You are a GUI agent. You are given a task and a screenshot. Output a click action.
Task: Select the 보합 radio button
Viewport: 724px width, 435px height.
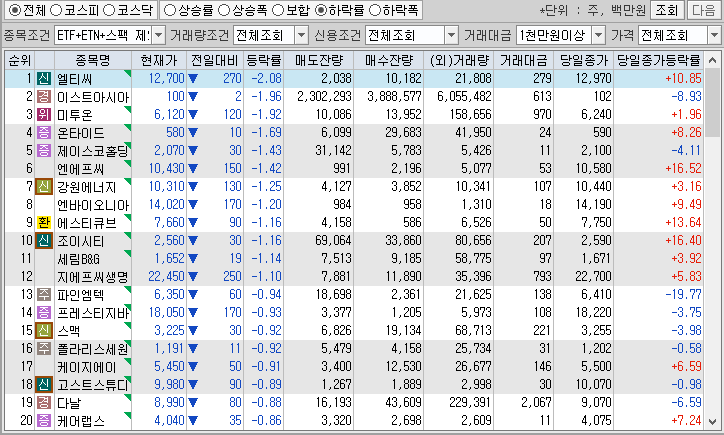[278, 10]
